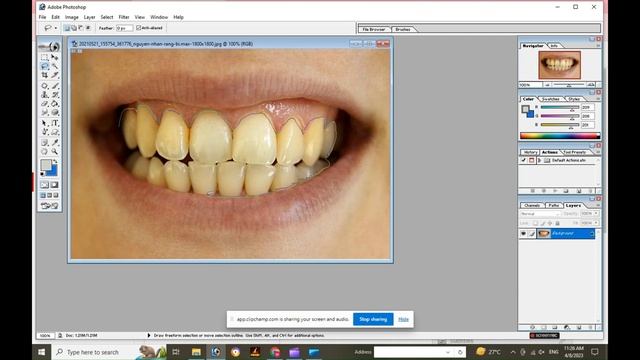Hide the Background layer eye icon
The width and height of the screenshot is (640, 360).
coord(523,233)
